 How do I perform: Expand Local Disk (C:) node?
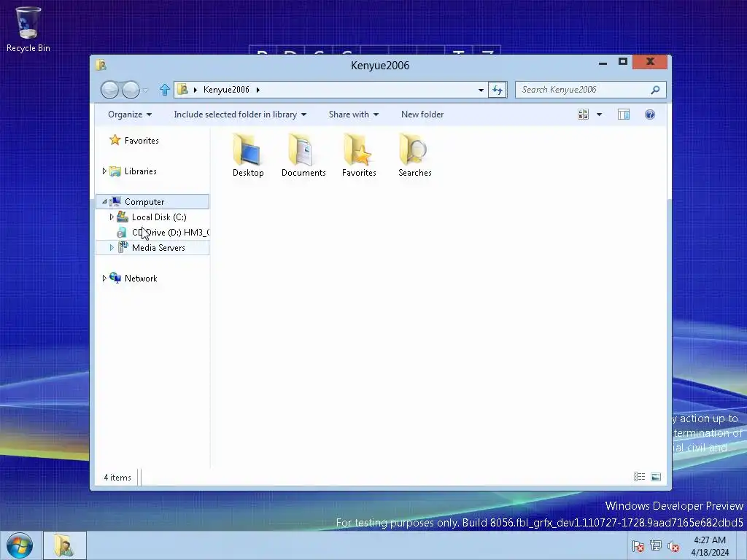click(112, 217)
